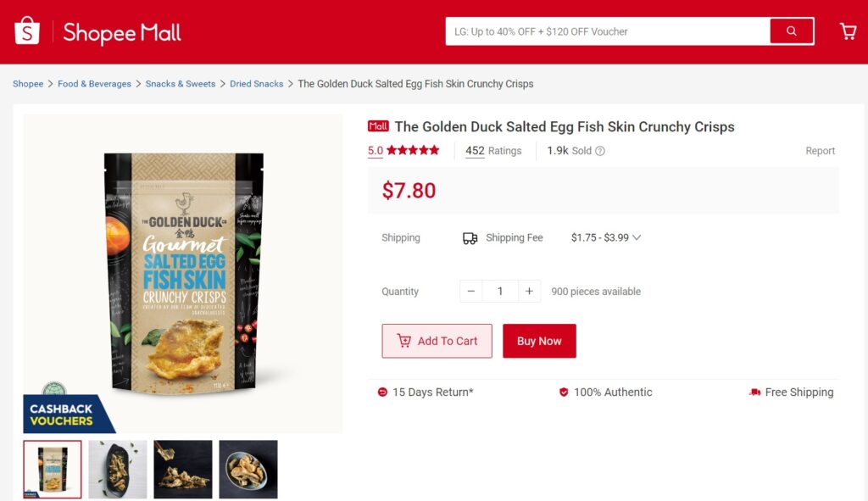Click the Free Shipping truck icon
The image size is (868, 501).
pos(754,392)
